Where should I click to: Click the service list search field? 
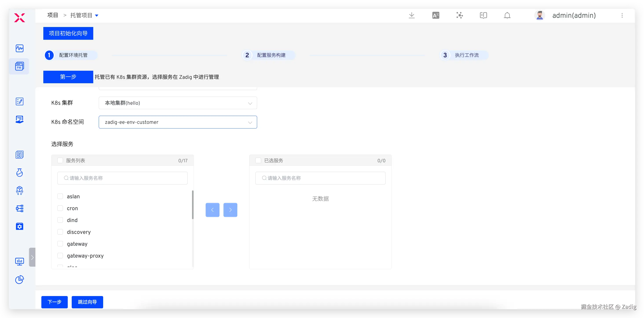[123, 178]
